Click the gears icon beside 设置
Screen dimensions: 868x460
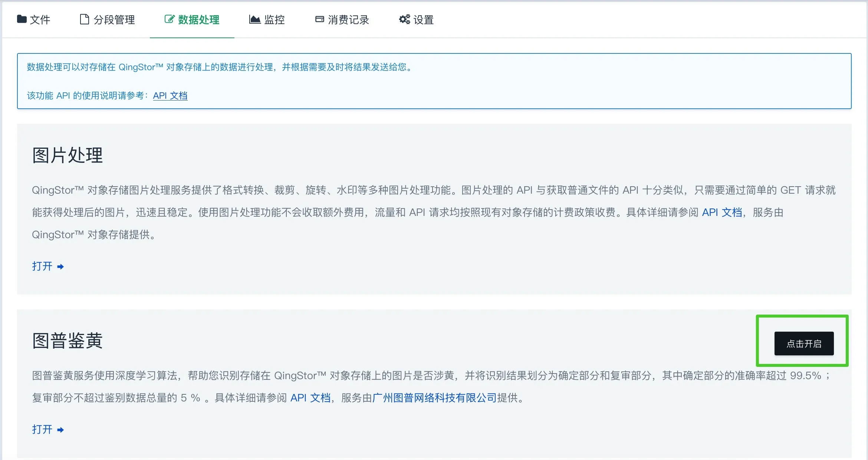click(404, 19)
